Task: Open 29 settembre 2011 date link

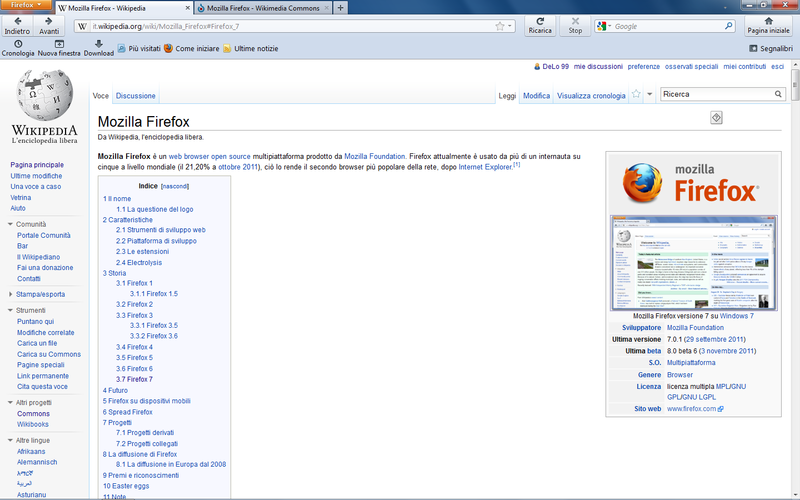Action: click(714, 339)
